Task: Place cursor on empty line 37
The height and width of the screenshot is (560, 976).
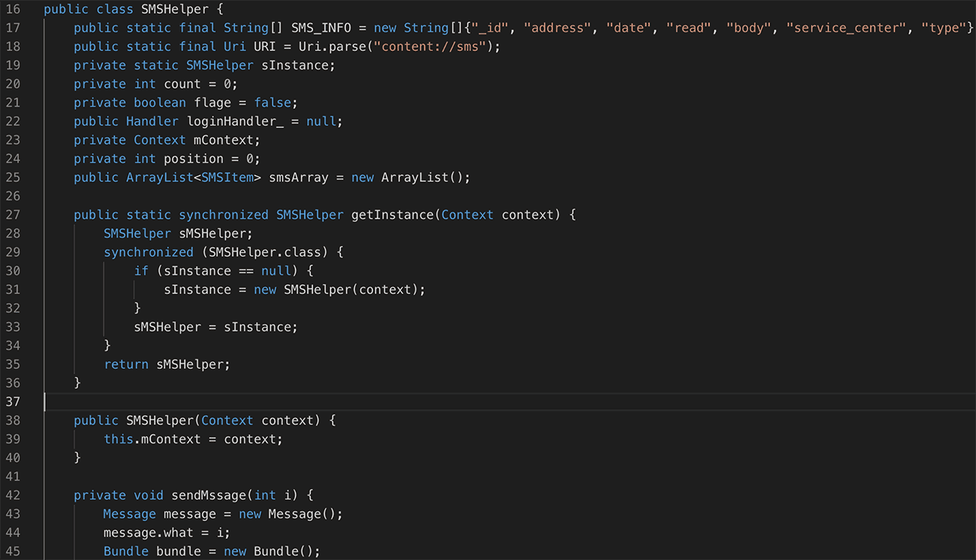Action: coord(305,402)
